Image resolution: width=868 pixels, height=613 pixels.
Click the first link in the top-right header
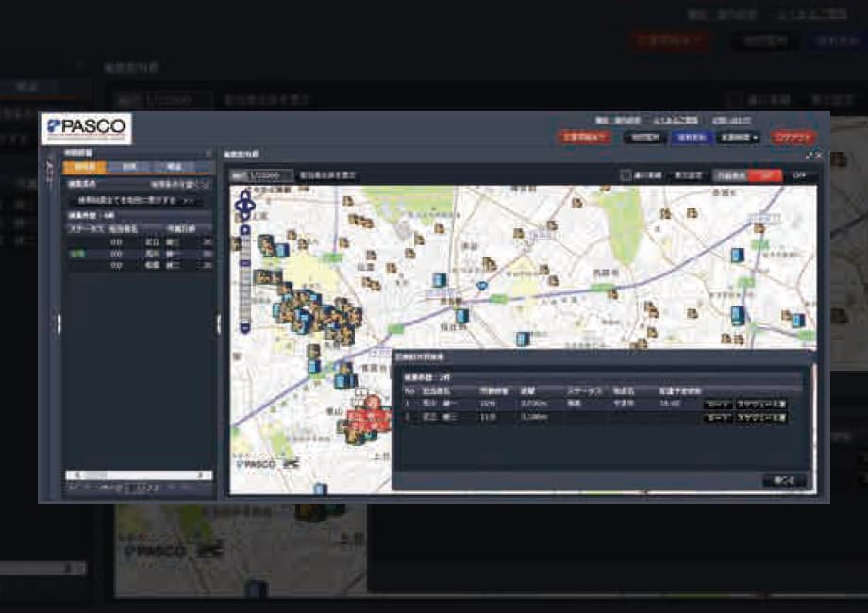[618, 120]
